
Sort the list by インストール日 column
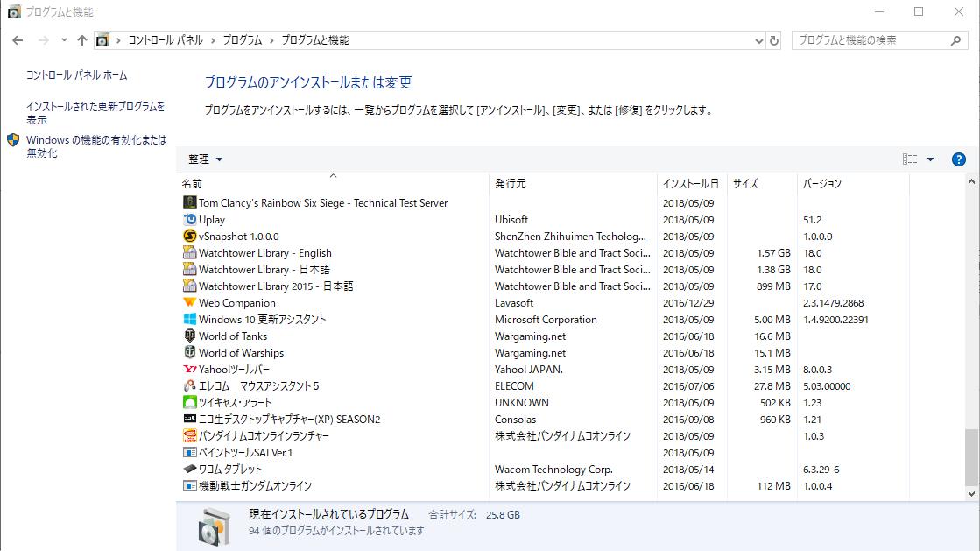(690, 184)
